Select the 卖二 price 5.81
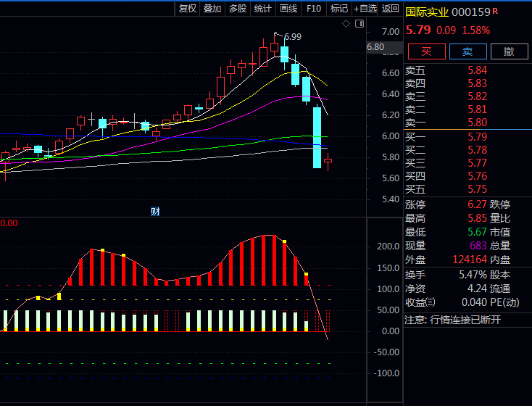The width and height of the screenshot is (532, 406). (x=478, y=109)
